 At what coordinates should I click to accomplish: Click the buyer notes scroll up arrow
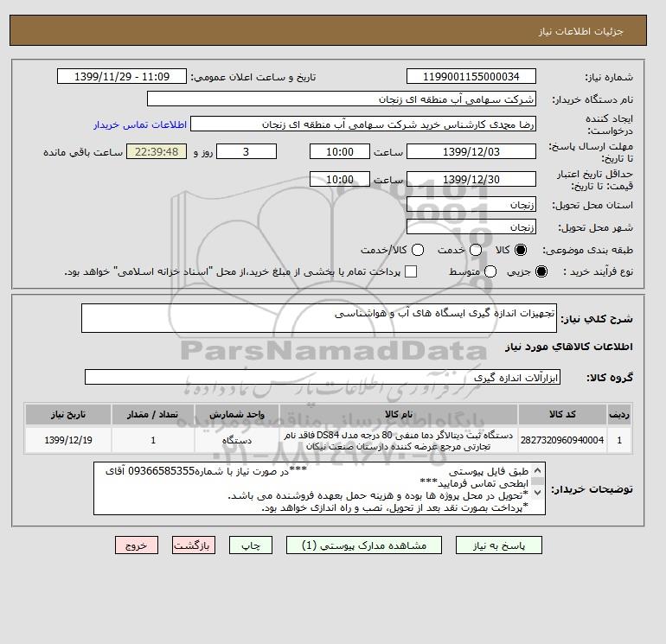(537, 470)
